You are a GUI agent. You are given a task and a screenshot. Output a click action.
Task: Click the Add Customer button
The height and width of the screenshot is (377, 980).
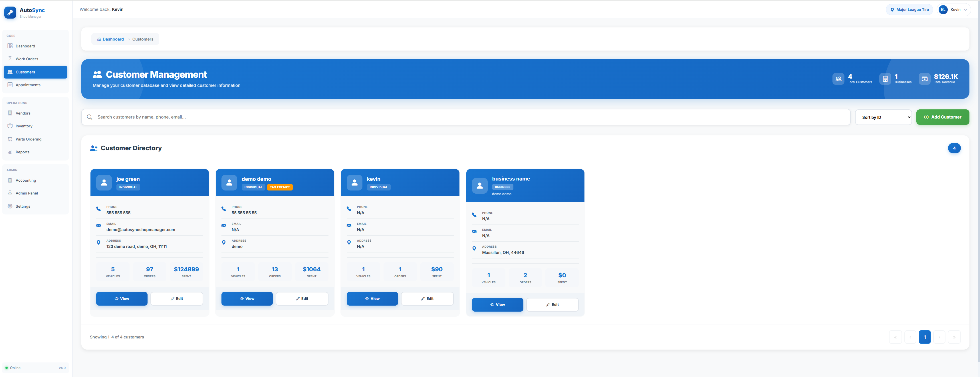pyautogui.click(x=943, y=117)
